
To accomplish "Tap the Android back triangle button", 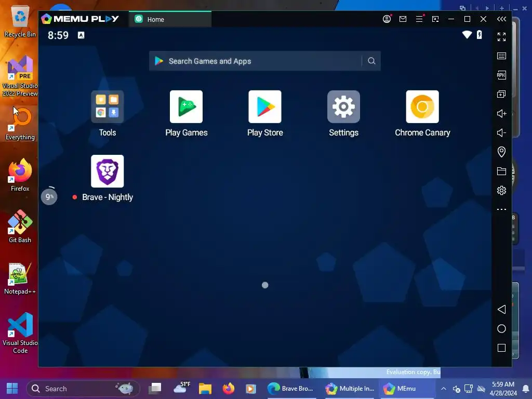I will tap(501, 310).
